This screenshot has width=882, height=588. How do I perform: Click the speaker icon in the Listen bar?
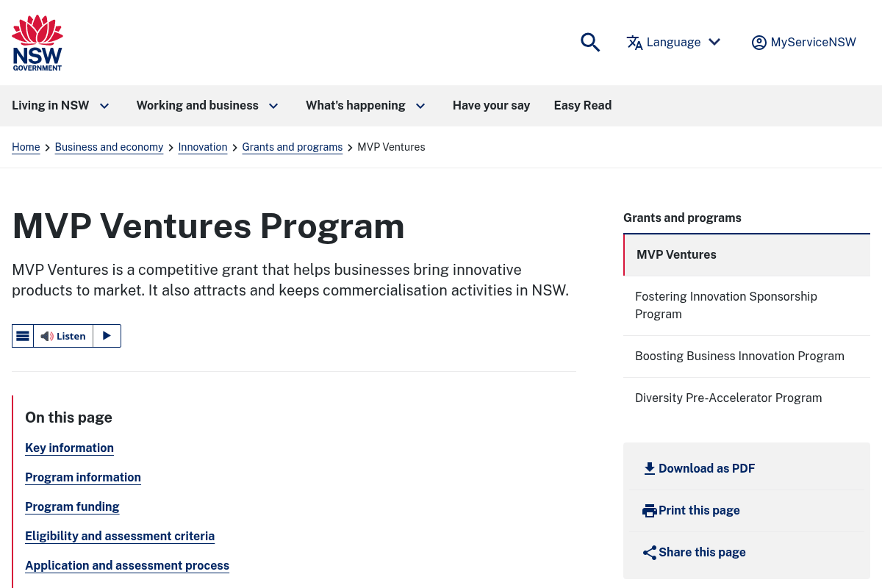pos(46,336)
